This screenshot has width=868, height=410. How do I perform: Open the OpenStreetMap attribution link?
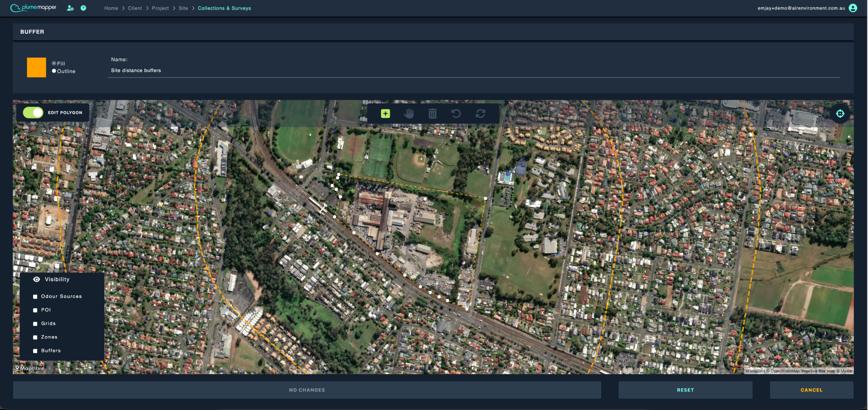pos(783,371)
